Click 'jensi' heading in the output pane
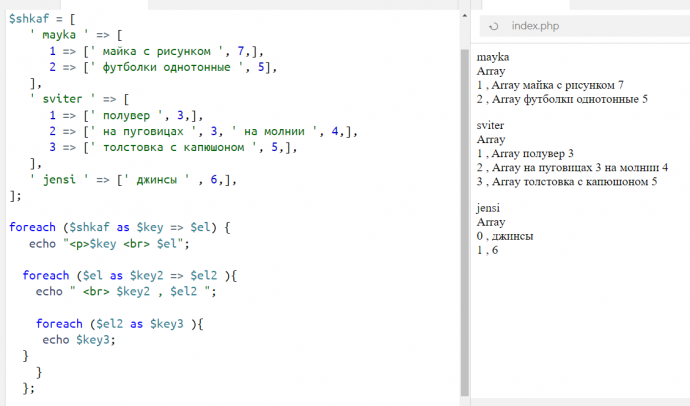The width and height of the screenshot is (690, 406). click(488, 208)
